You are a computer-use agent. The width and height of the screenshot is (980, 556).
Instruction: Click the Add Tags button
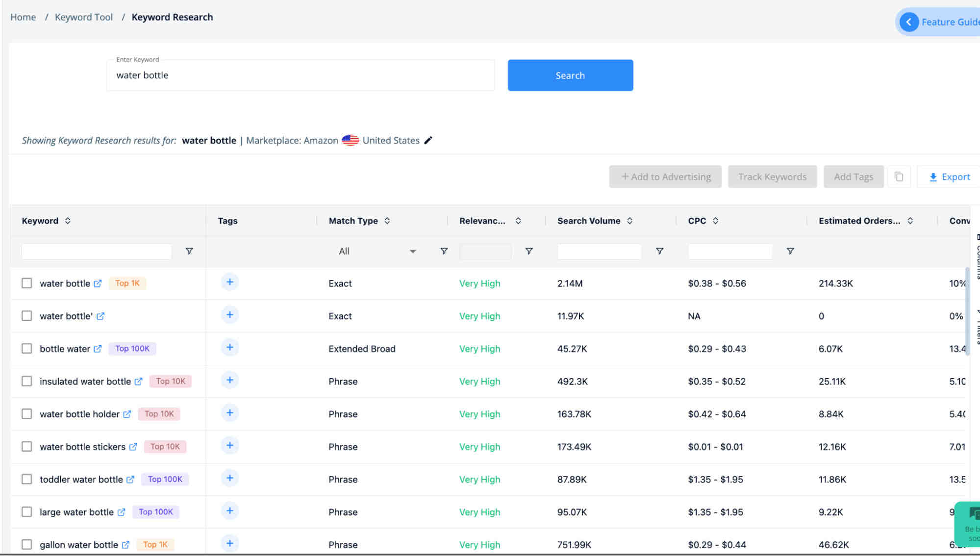[854, 177]
